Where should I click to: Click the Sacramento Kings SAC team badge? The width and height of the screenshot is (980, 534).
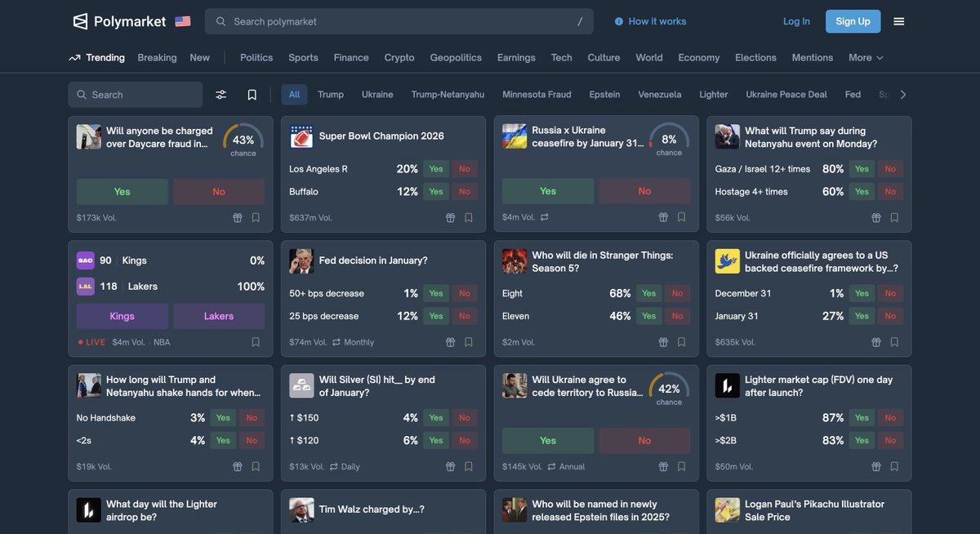tap(86, 260)
